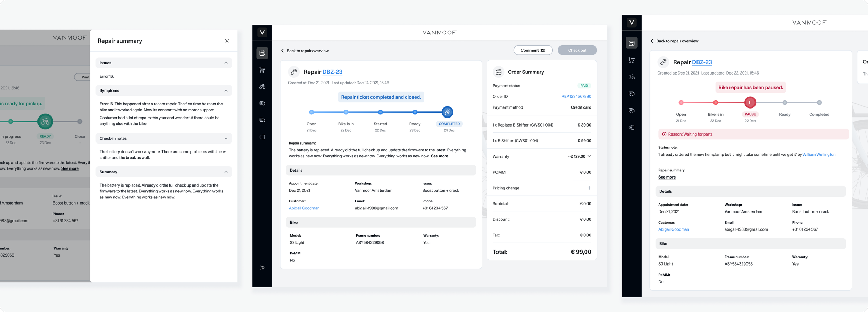Open bikes icon in middle sidebar

(262, 87)
